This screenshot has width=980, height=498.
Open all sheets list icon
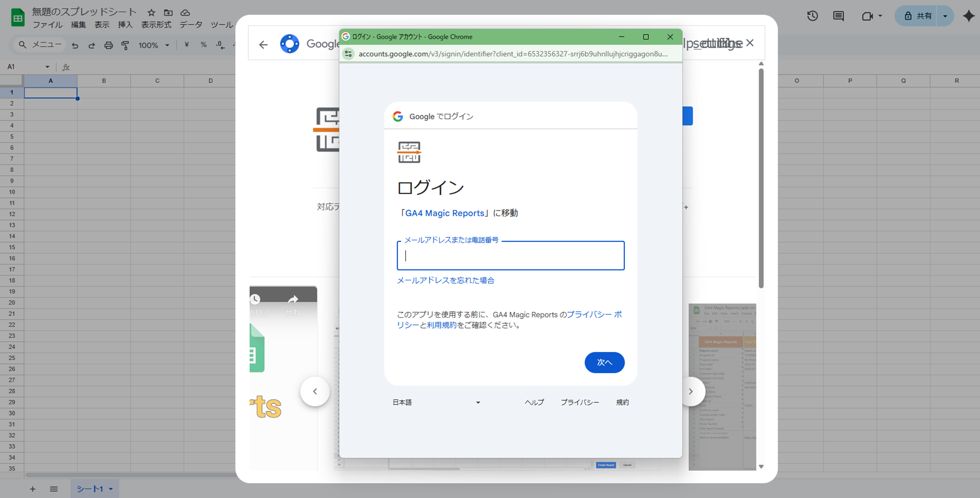point(54,489)
